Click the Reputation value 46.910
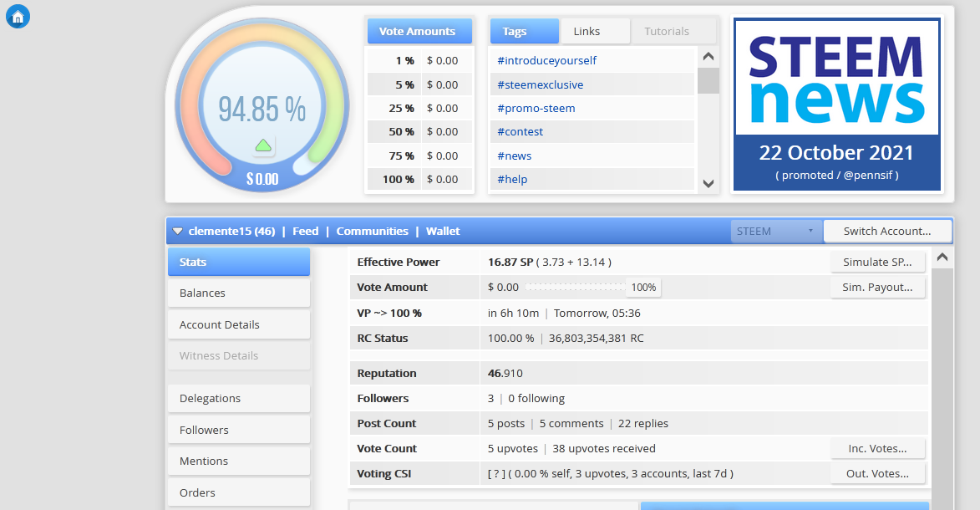This screenshot has height=510, width=980. pos(505,374)
